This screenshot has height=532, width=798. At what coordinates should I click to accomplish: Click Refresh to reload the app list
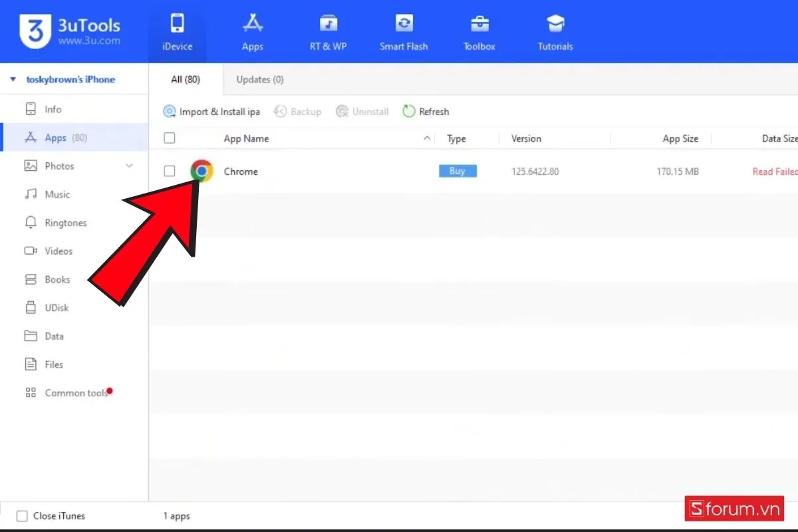426,111
